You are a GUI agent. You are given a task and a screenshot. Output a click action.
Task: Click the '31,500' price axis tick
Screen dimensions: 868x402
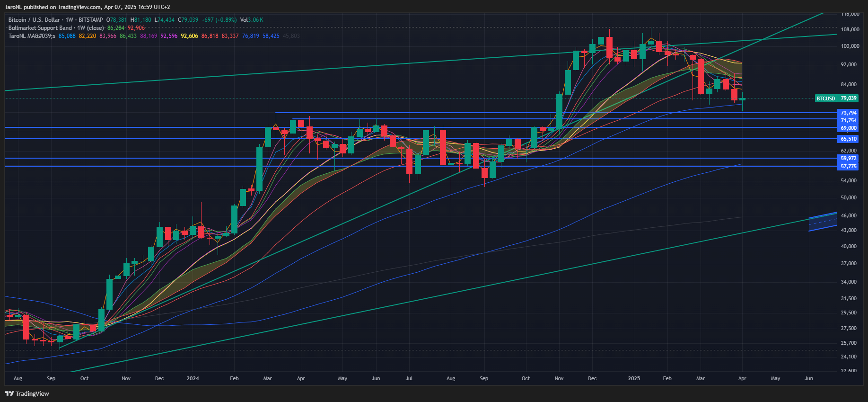pos(848,298)
